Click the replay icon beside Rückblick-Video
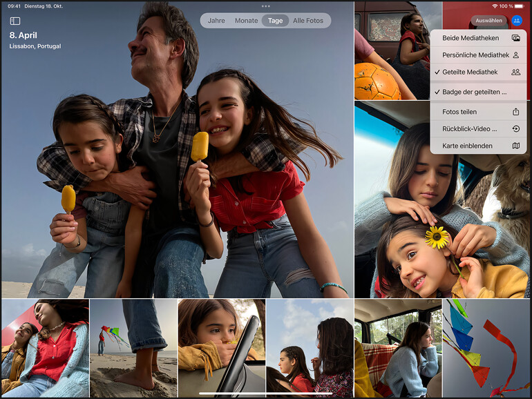 (x=515, y=129)
